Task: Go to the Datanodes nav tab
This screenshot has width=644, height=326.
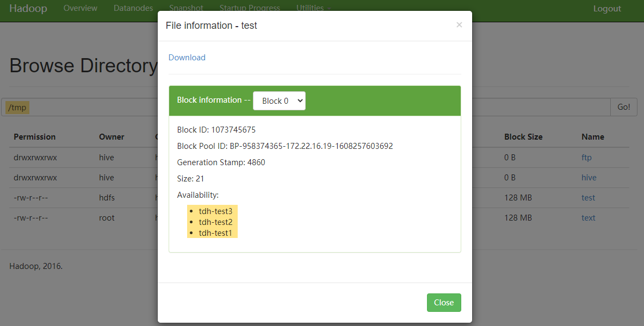Action: click(x=133, y=8)
